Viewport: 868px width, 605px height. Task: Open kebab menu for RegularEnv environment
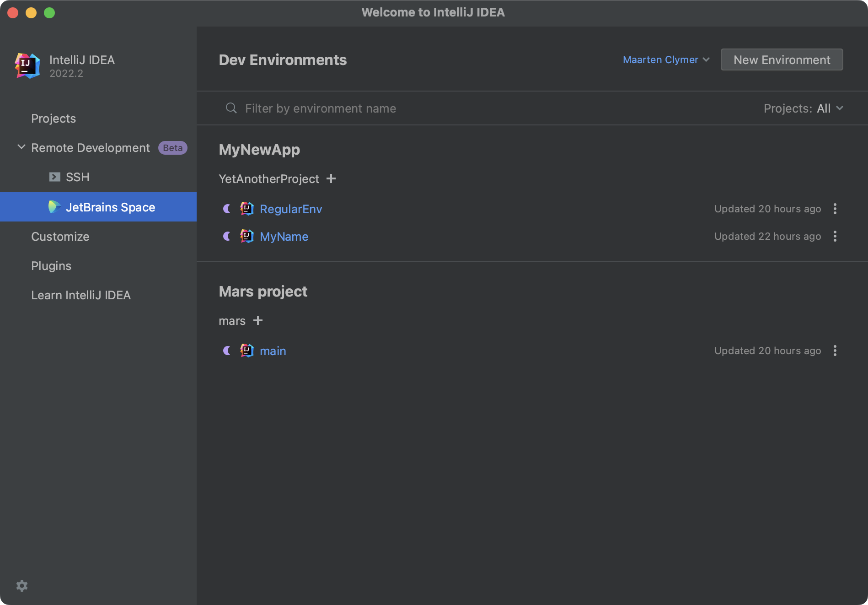click(x=835, y=209)
